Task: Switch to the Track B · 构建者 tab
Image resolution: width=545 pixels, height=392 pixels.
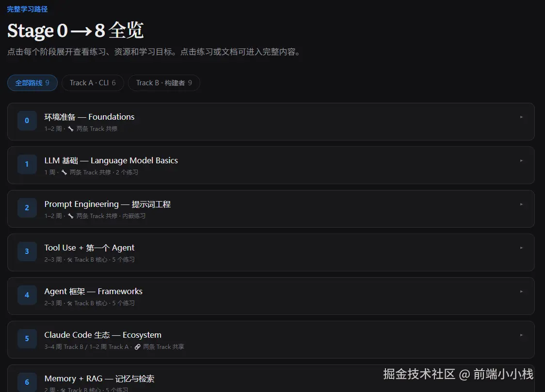Action: pyautogui.click(x=164, y=83)
